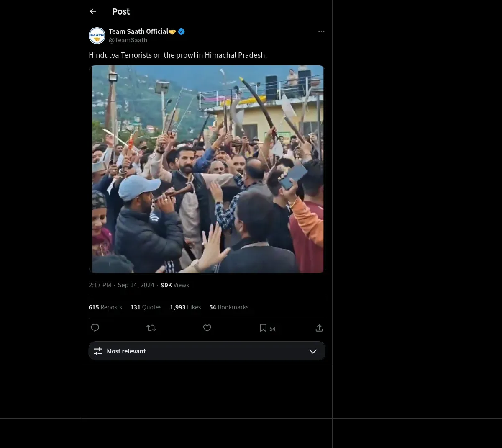View the 615 Reposts list
The image size is (502, 448).
click(x=105, y=307)
